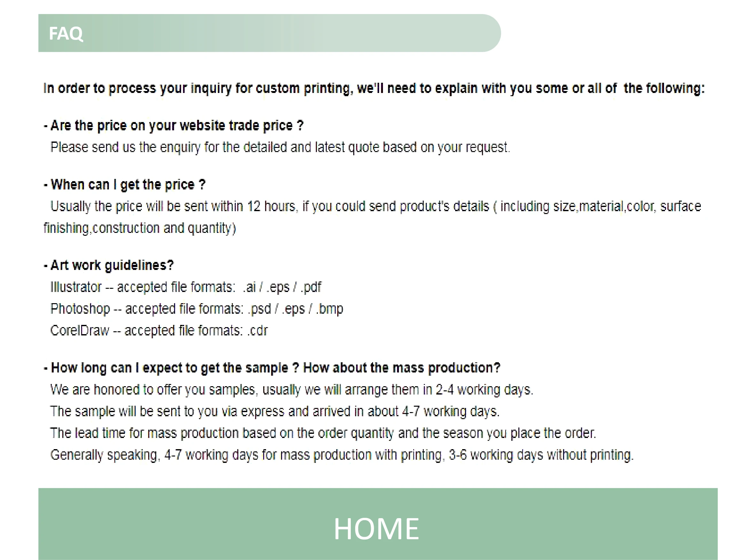
Task: Click the '.cdr' format text
Action: click(x=257, y=331)
